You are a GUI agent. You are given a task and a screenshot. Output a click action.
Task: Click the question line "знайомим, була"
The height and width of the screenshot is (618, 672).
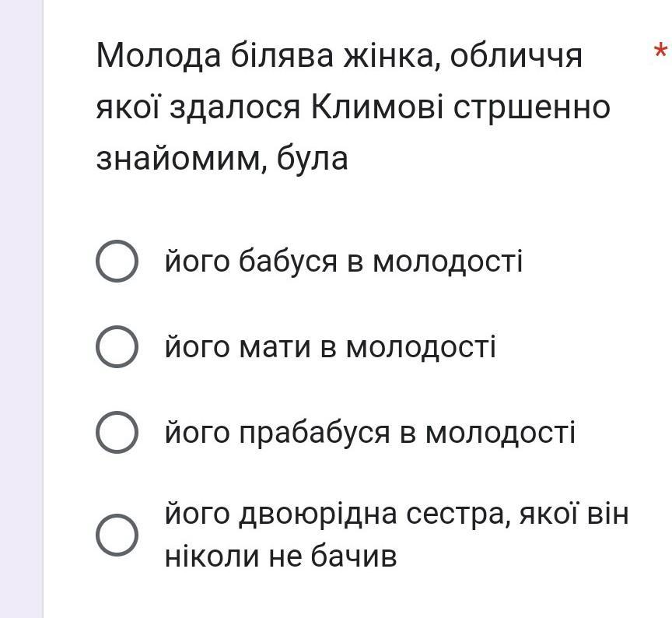tap(222, 159)
